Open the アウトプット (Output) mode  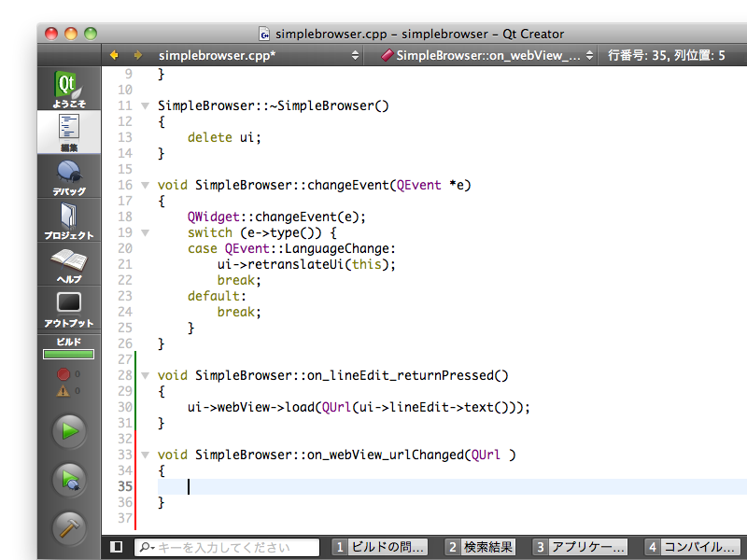68,310
